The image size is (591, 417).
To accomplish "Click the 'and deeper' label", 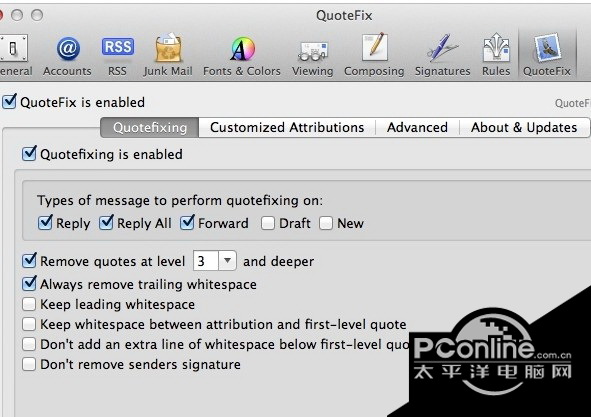I will (x=279, y=261).
